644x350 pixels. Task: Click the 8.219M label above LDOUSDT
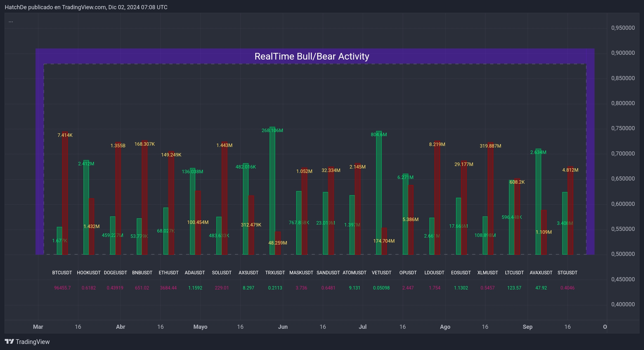click(x=436, y=144)
